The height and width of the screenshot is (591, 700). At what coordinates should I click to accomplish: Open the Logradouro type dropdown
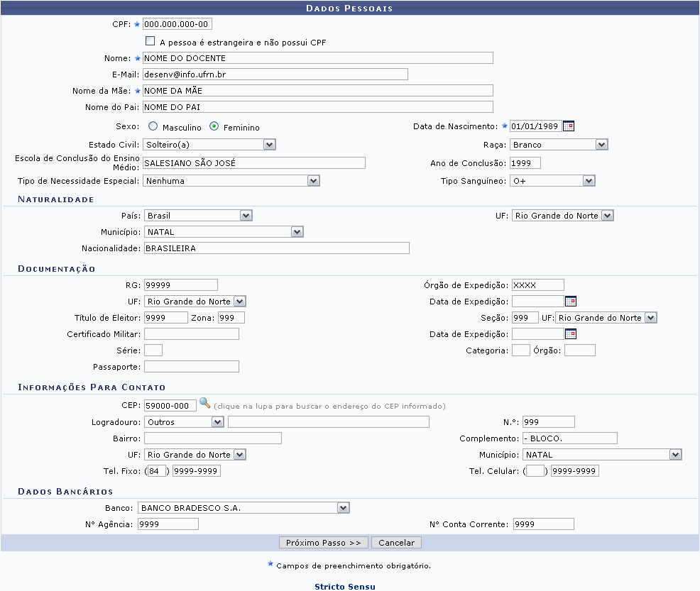coord(217,422)
